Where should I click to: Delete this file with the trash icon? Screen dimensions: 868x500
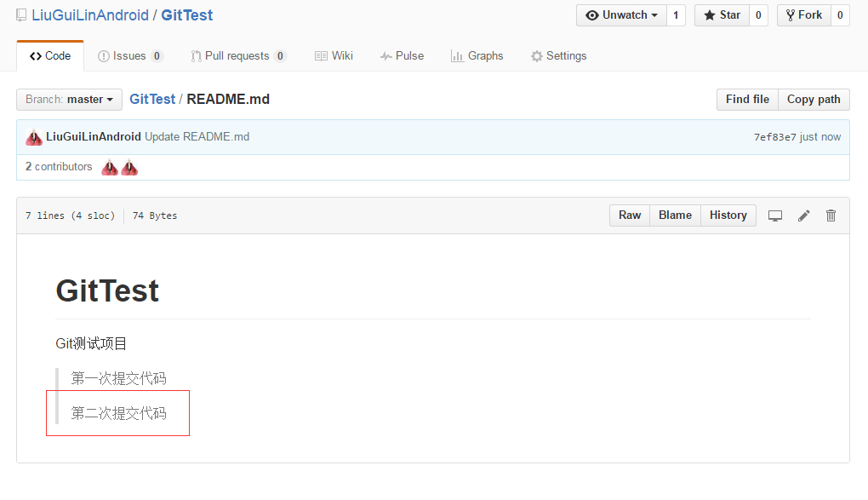point(831,216)
